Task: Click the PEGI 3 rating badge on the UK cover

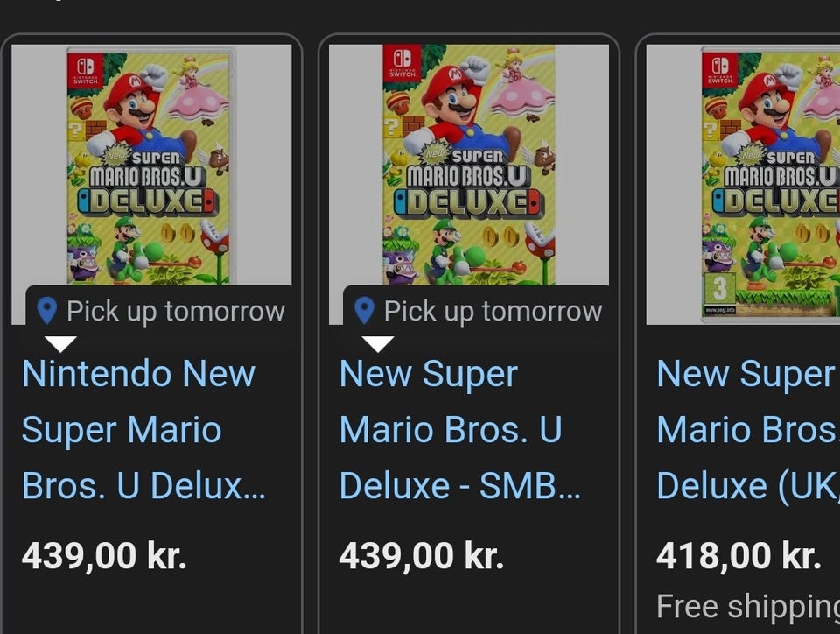Action: point(719,287)
